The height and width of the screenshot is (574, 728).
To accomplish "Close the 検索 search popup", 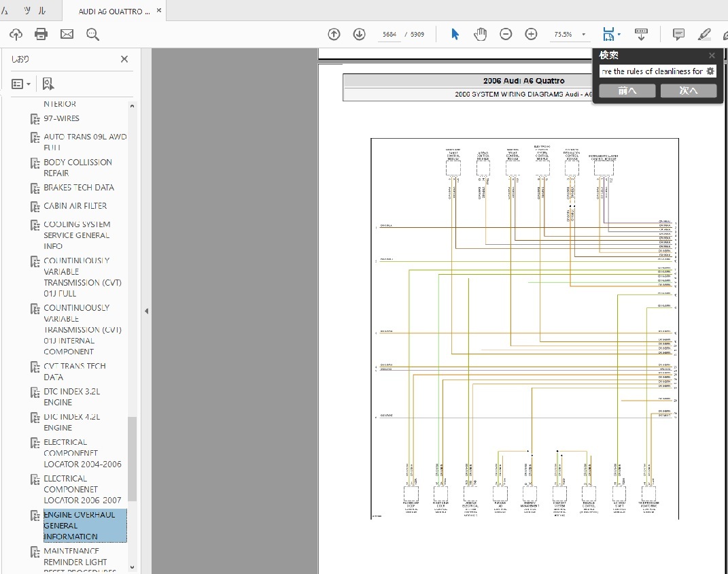I will (712, 55).
